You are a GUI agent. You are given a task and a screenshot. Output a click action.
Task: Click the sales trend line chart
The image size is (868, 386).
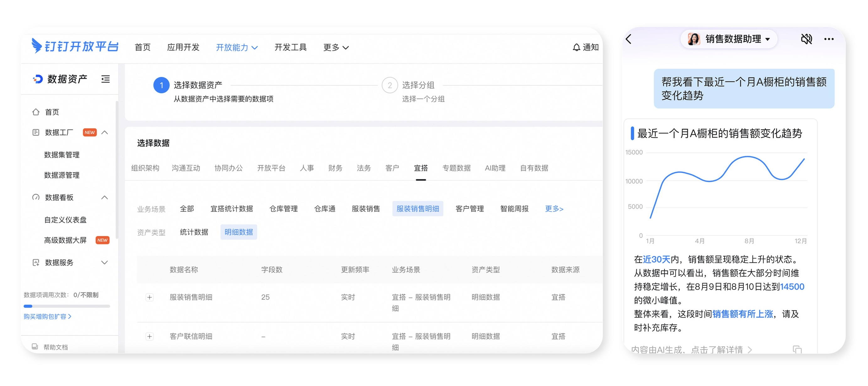coord(716,197)
